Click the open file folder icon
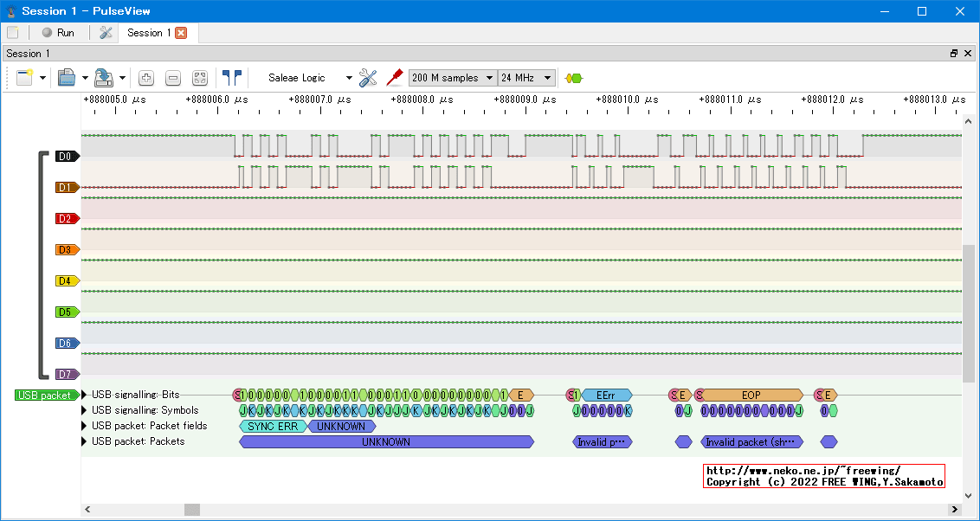980x521 pixels. pos(67,78)
